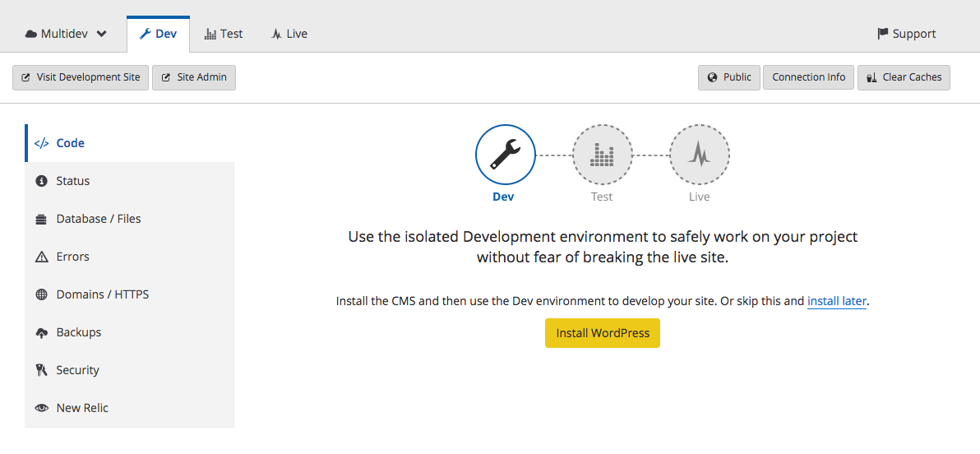Image resolution: width=980 pixels, height=454 pixels.
Task: Select Code in the sidebar
Action: pyautogui.click(x=129, y=143)
